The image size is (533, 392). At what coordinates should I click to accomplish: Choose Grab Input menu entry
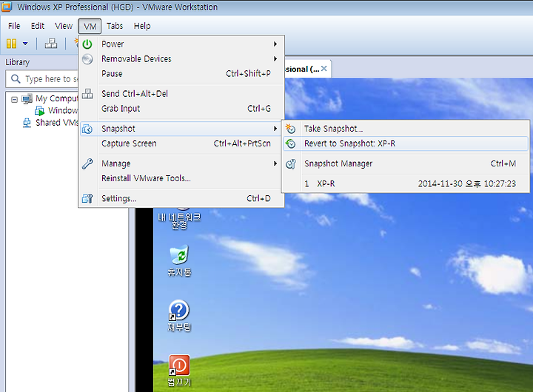pyautogui.click(x=181, y=109)
